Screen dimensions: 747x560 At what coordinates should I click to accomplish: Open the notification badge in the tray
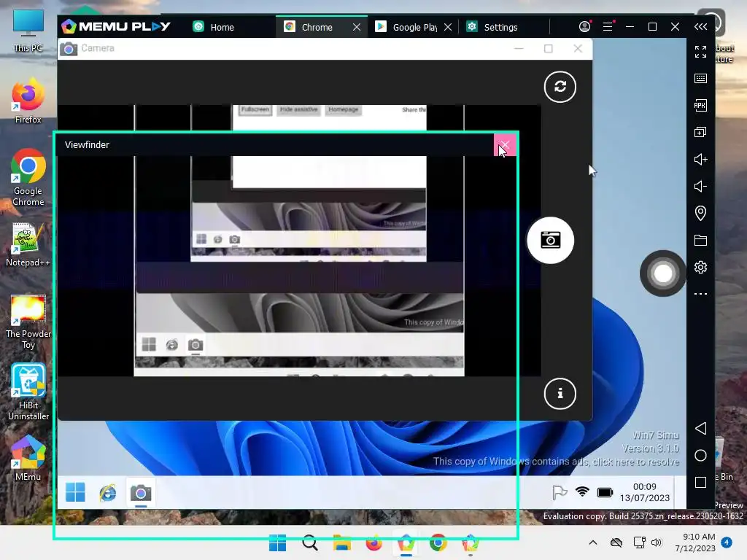tap(727, 542)
